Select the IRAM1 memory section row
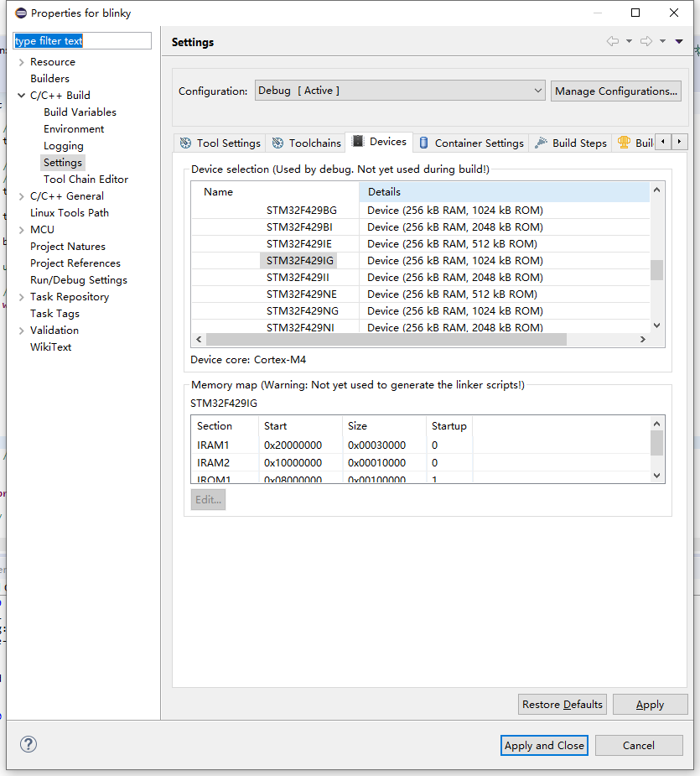The width and height of the screenshot is (700, 776). click(421, 445)
